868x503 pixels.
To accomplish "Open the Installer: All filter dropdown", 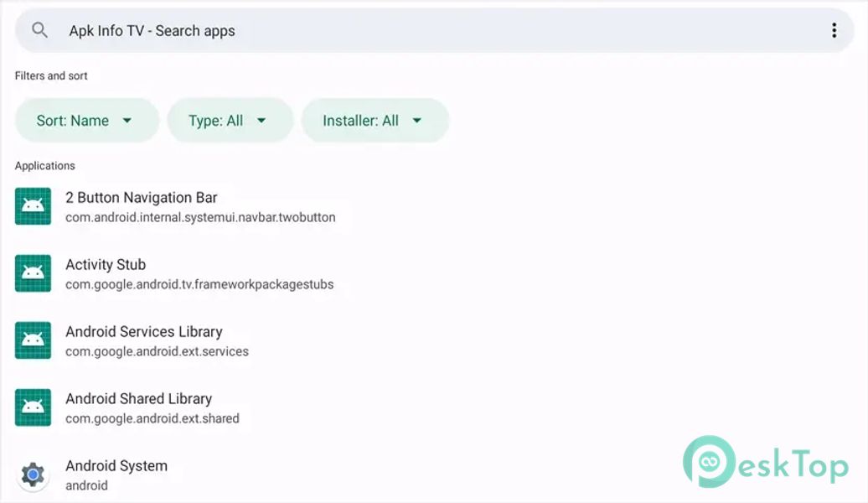I will pyautogui.click(x=375, y=120).
